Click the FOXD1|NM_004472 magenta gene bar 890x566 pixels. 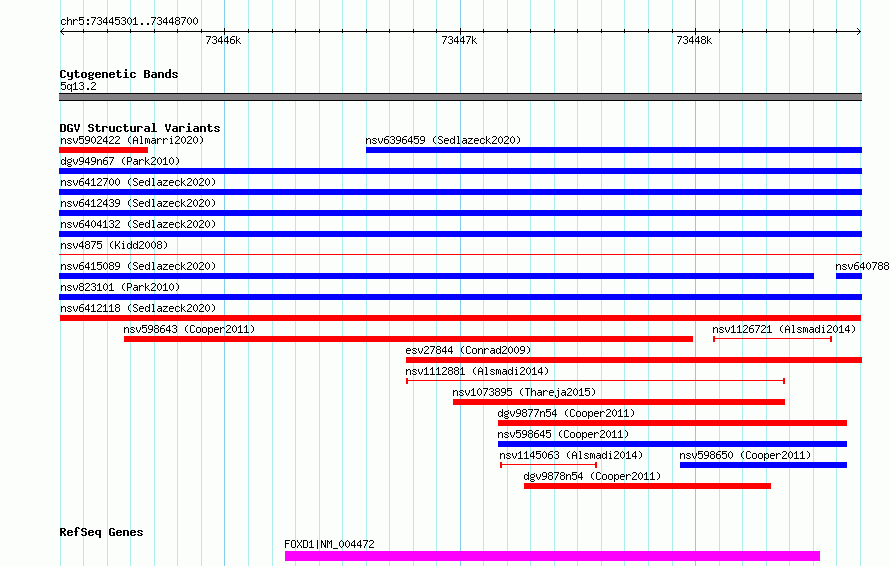click(x=552, y=556)
